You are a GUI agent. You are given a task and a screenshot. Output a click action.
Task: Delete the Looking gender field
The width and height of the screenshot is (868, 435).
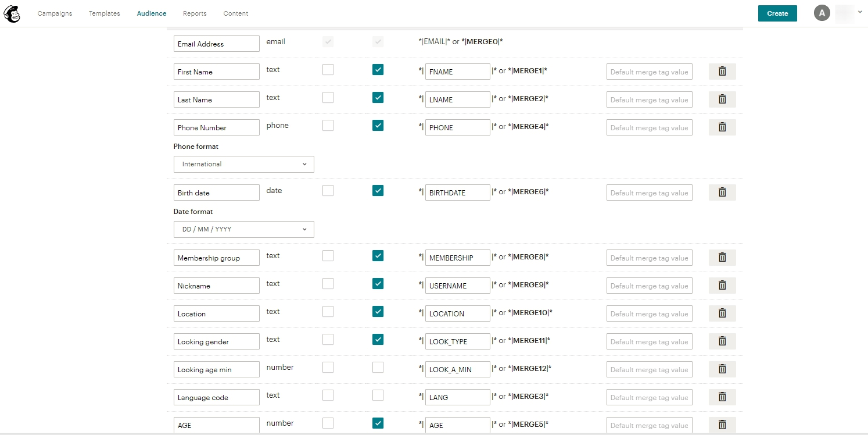[x=722, y=341]
